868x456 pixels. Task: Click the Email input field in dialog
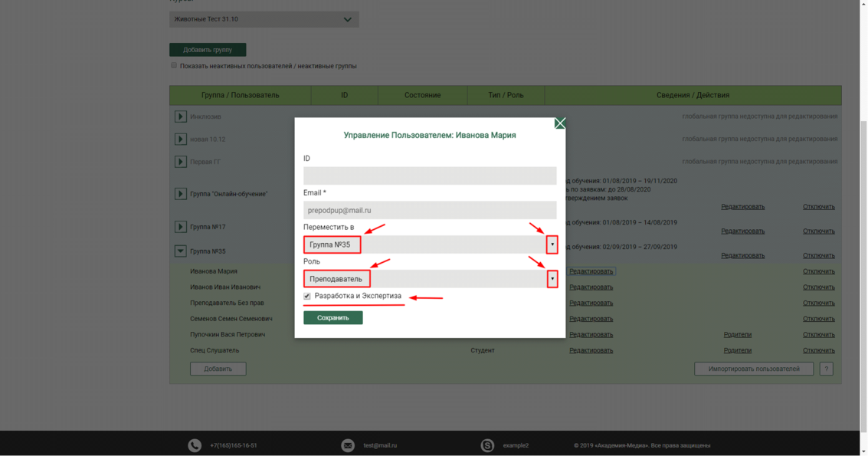[430, 210]
